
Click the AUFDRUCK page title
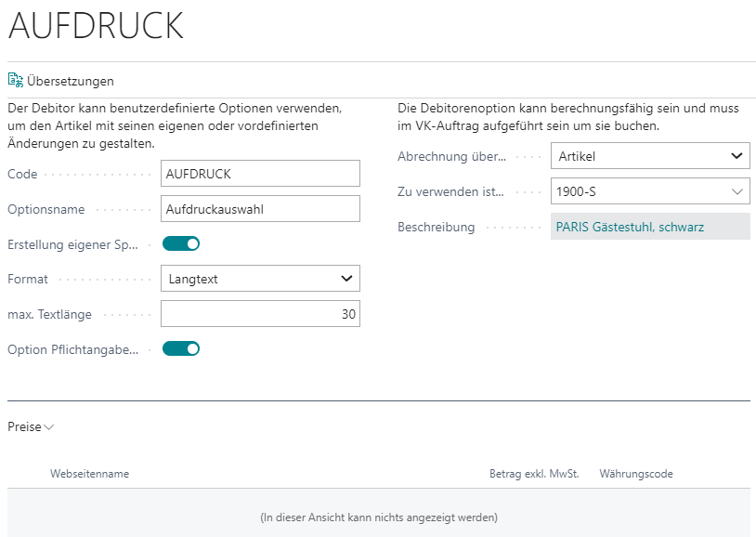[96, 26]
